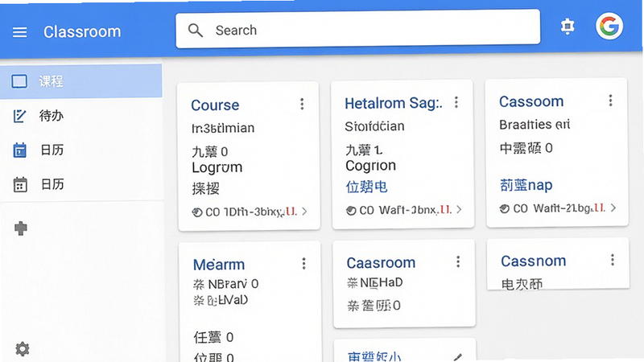Expand chevron at bottom of Course card

[304, 212]
